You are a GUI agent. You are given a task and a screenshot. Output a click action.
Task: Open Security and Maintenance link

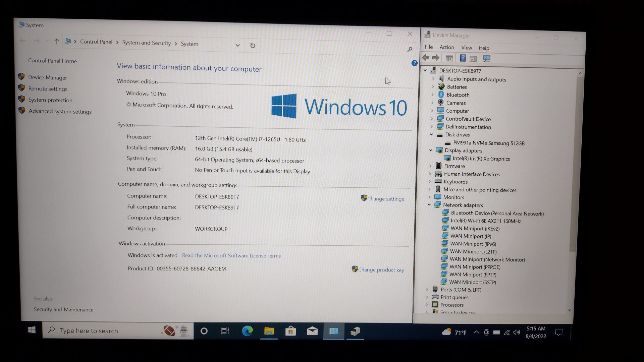pos(63,309)
